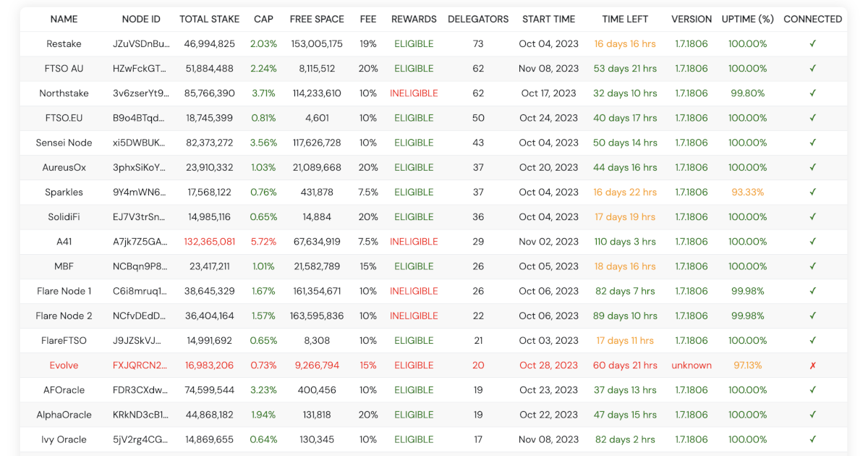Click Sparkles' 93.33% uptime value
Image resolution: width=868 pixels, height=456 pixels.
point(748,192)
